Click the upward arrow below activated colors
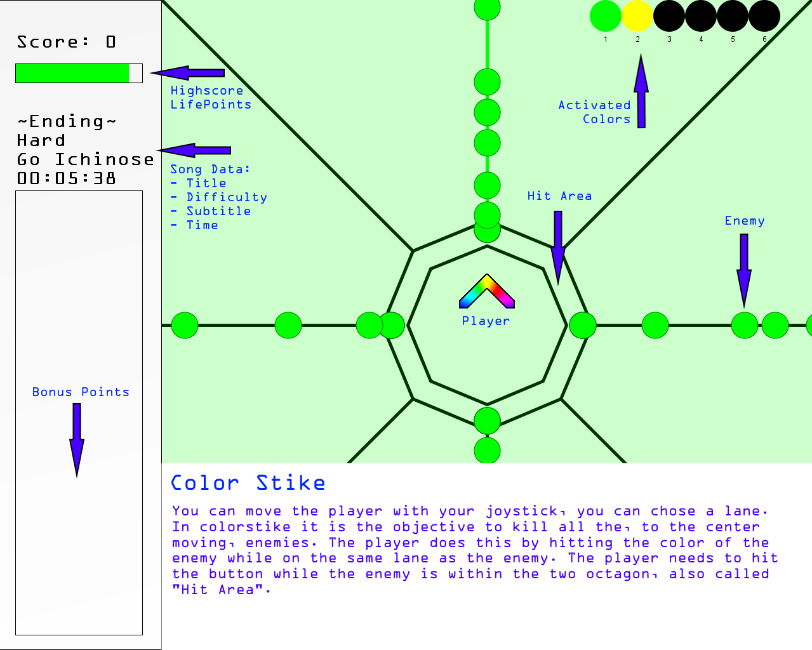The width and height of the screenshot is (812, 650). [x=641, y=92]
